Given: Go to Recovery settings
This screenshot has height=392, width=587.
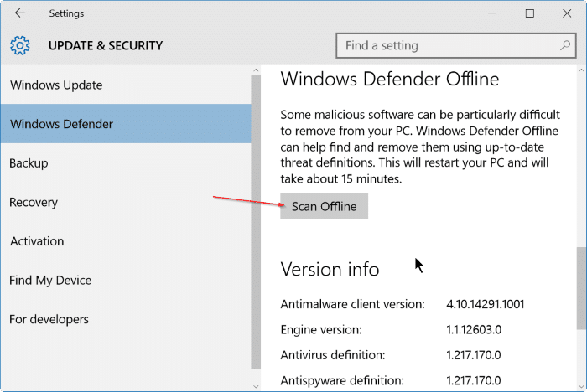Looking at the screenshot, I should (126, 202).
